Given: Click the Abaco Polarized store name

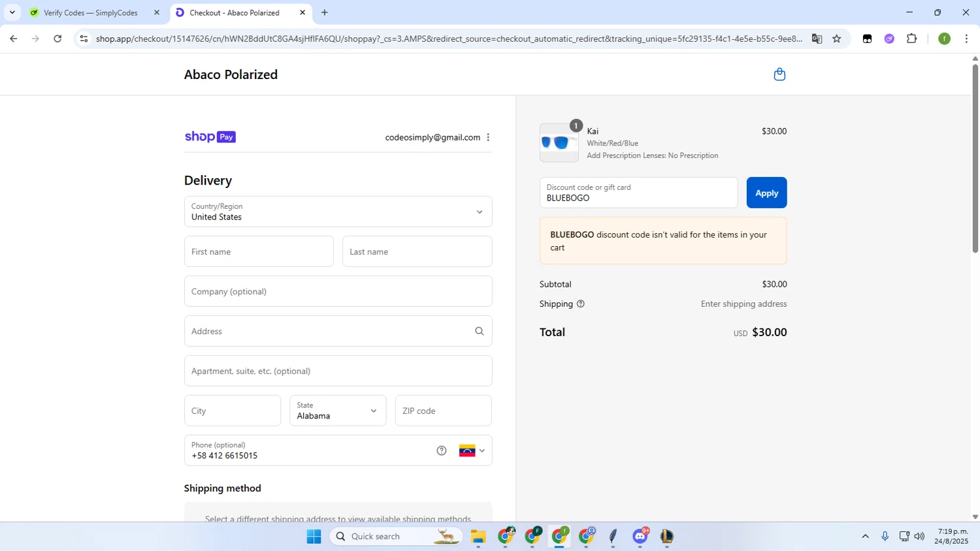Looking at the screenshot, I should (231, 74).
